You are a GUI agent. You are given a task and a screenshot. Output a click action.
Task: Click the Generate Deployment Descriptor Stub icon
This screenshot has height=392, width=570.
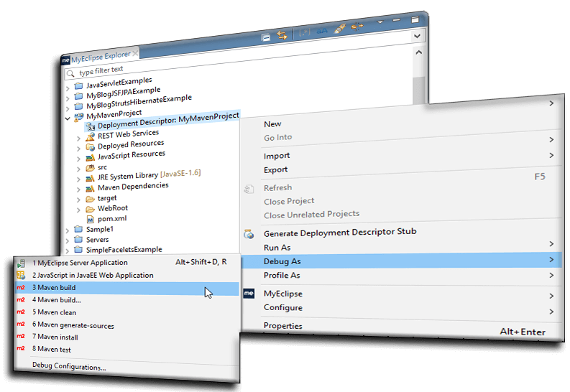pos(249,234)
